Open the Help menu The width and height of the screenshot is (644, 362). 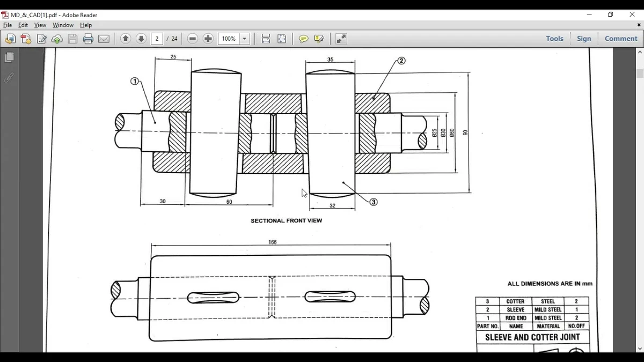(x=86, y=25)
